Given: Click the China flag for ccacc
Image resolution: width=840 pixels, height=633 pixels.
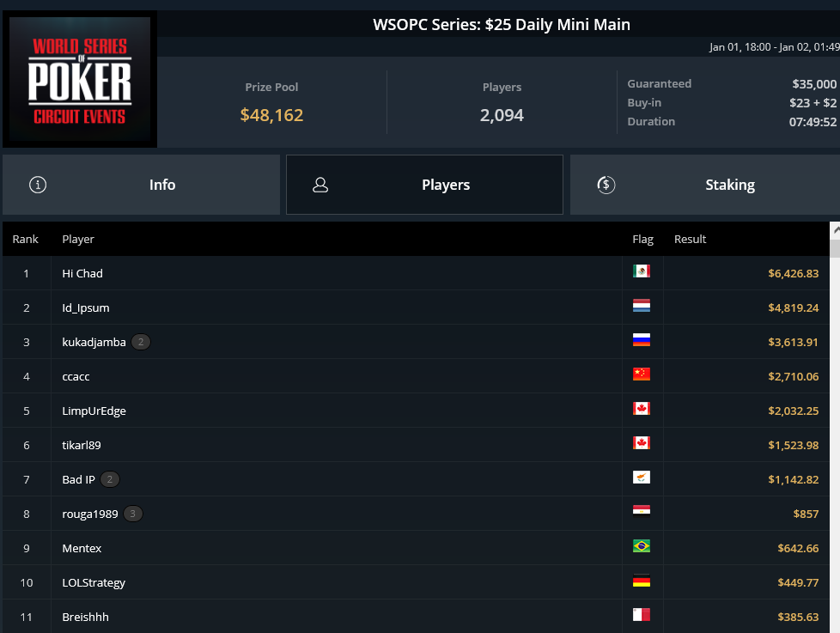Looking at the screenshot, I should point(642,374).
